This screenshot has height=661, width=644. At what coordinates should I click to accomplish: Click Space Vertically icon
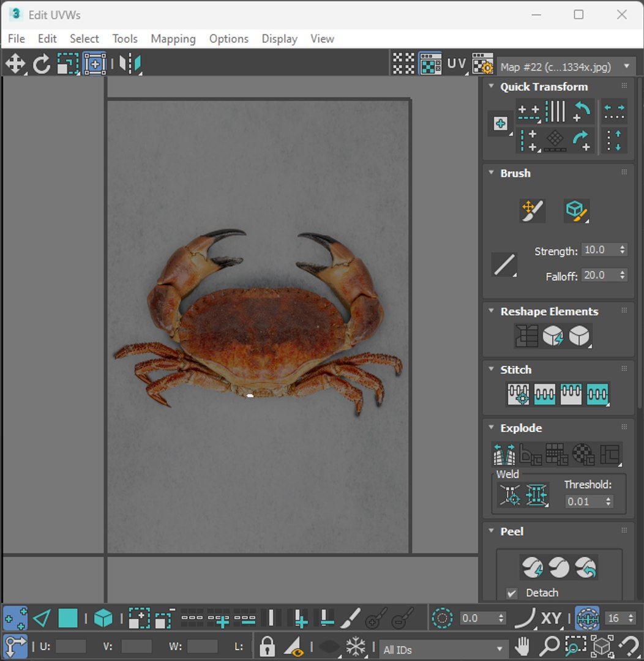[614, 140]
